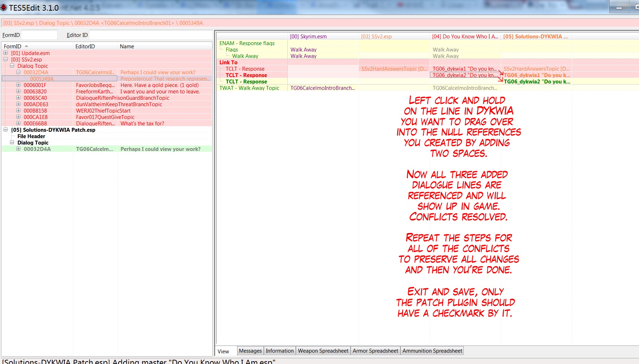Expand record 000ADE63 dunValtheimKeepThreatBranchTopic

pos(18,104)
